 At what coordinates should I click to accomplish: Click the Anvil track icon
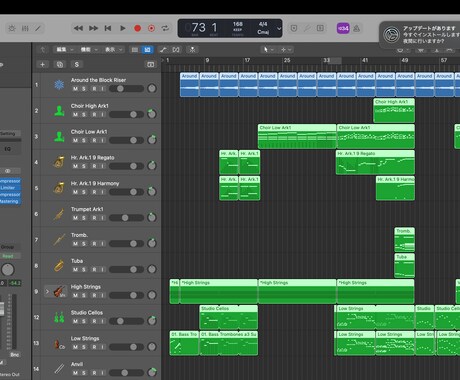(x=59, y=369)
